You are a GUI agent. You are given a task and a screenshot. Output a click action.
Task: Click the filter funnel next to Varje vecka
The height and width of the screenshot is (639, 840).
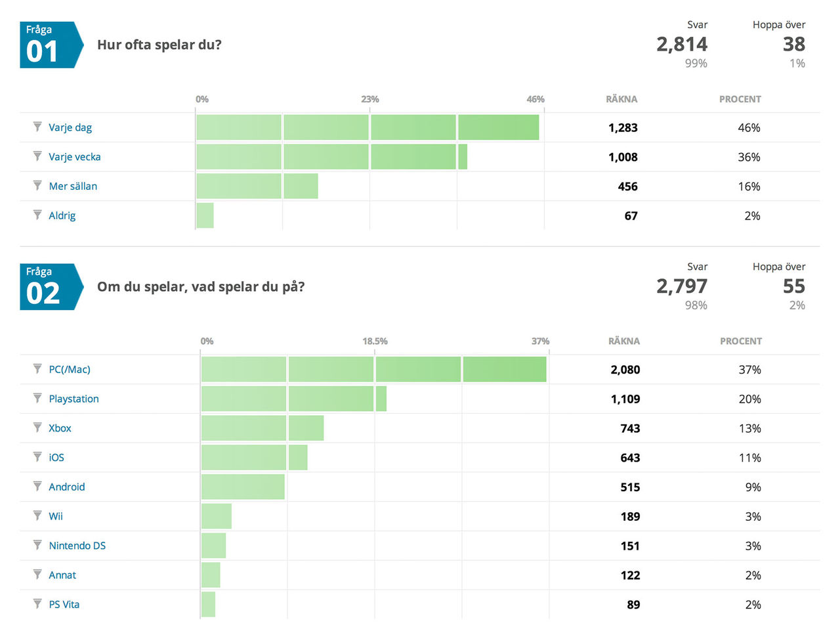click(x=37, y=156)
